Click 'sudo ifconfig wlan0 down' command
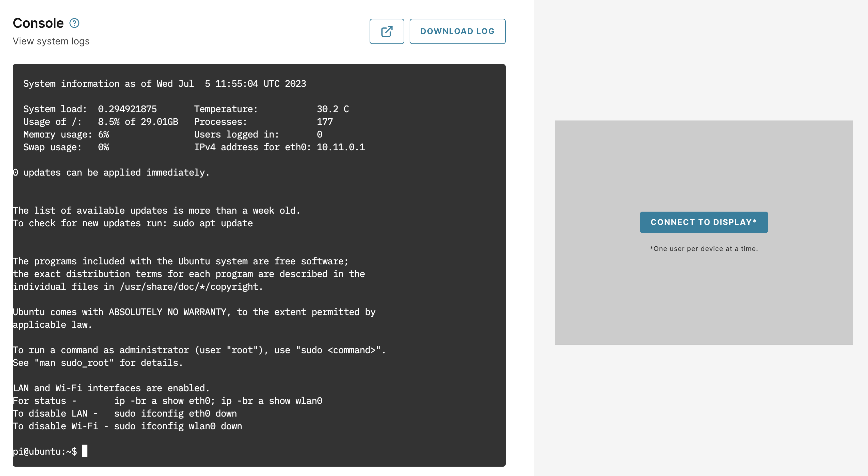The width and height of the screenshot is (868, 476). point(178,426)
